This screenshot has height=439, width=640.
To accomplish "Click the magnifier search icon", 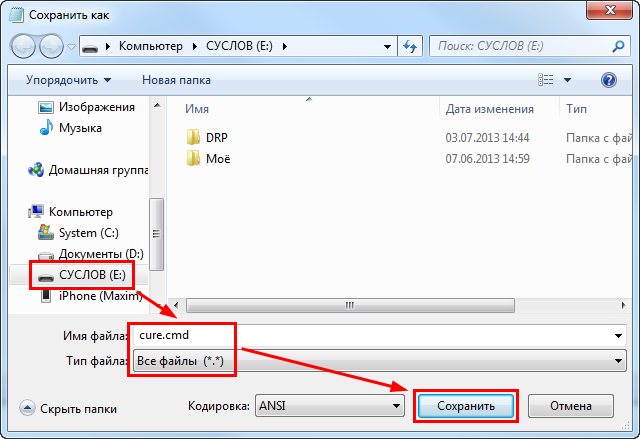I will (618, 46).
